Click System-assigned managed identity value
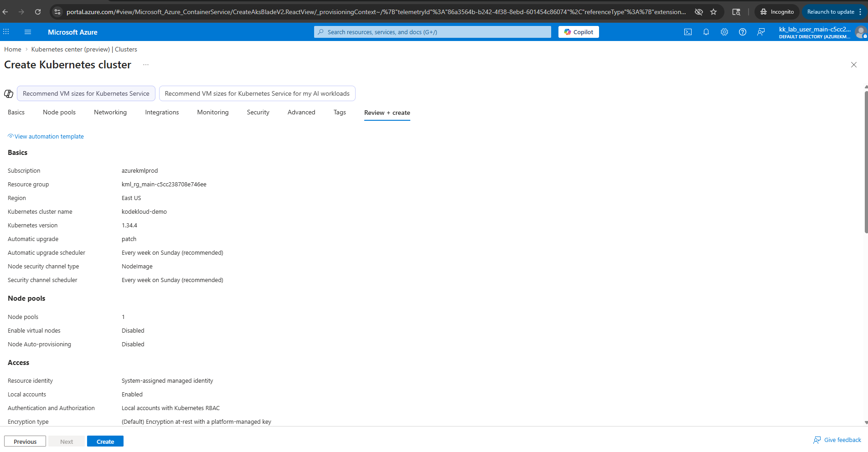 (167, 381)
